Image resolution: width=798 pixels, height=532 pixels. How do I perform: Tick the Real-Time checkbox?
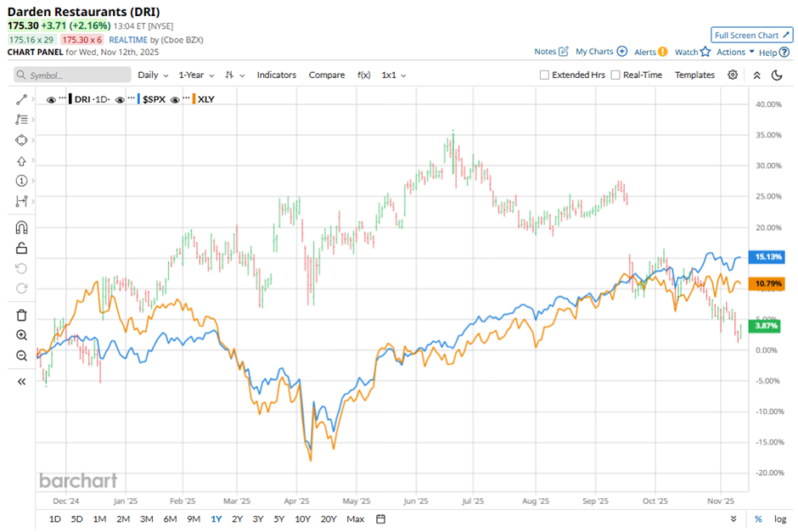615,75
